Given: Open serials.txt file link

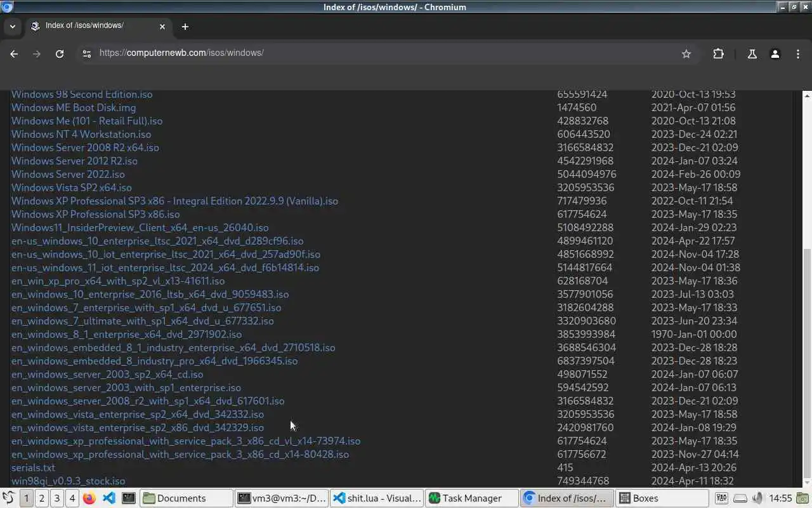Looking at the screenshot, I should [x=33, y=467].
